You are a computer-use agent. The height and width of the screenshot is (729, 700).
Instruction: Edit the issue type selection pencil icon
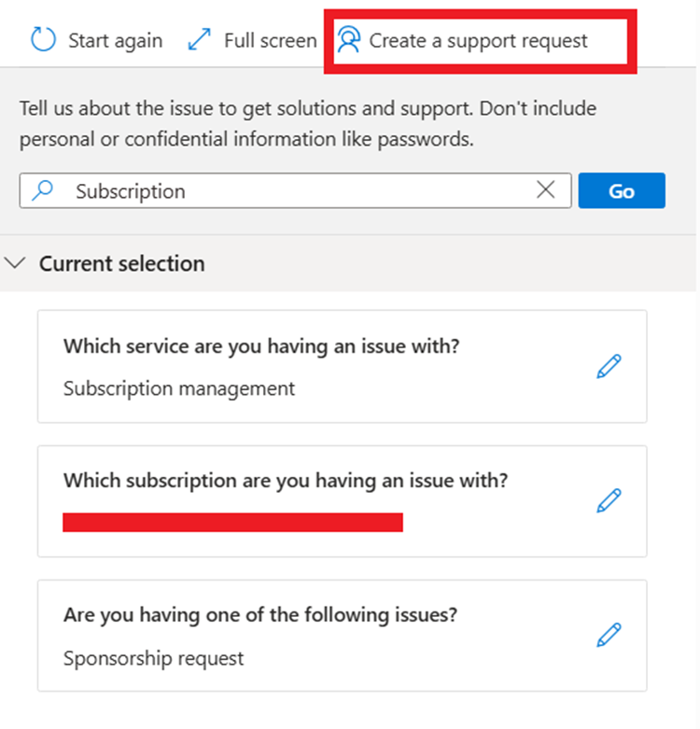(609, 636)
